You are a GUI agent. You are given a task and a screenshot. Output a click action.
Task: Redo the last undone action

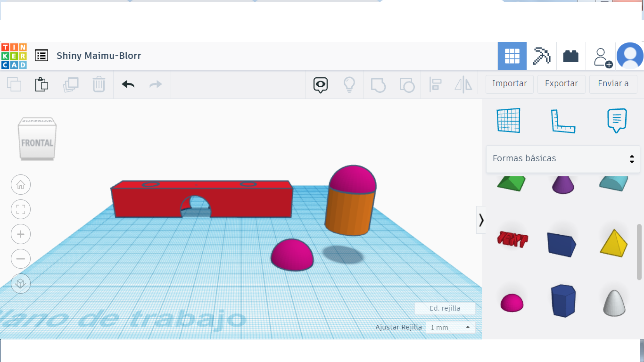point(156,84)
